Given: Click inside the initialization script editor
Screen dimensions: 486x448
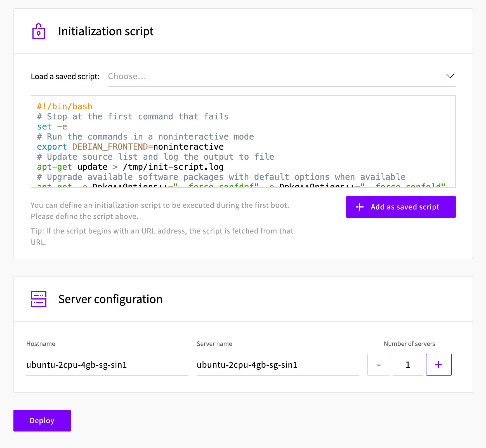Looking at the screenshot, I should pos(243,142).
